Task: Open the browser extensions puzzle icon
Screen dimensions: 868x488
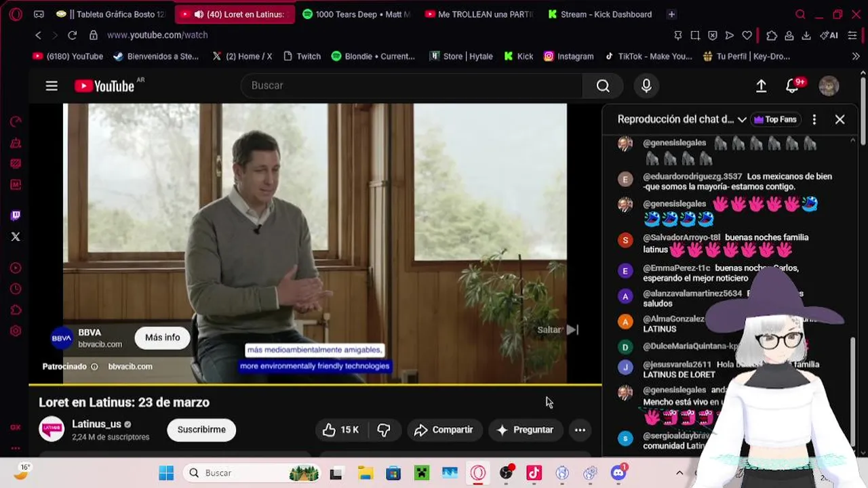Action: (x=772, y=35)
